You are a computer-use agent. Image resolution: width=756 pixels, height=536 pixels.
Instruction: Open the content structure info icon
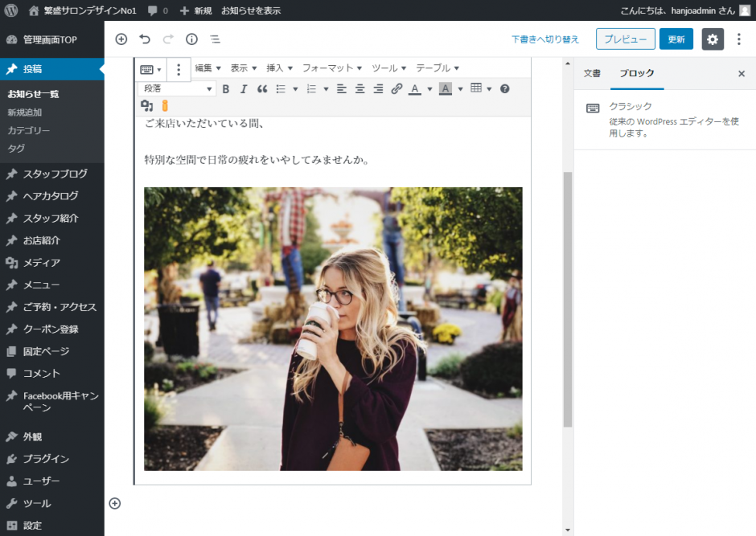click(x=191, y=39)
